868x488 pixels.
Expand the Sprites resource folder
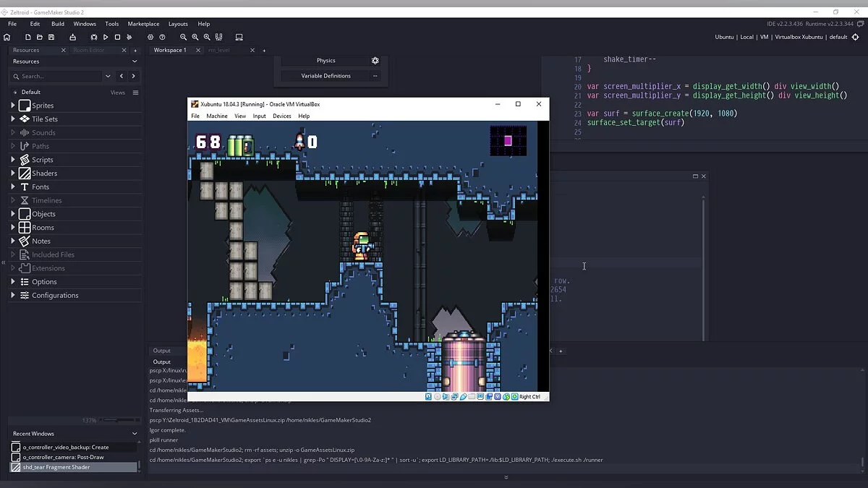tap(12, 106)
